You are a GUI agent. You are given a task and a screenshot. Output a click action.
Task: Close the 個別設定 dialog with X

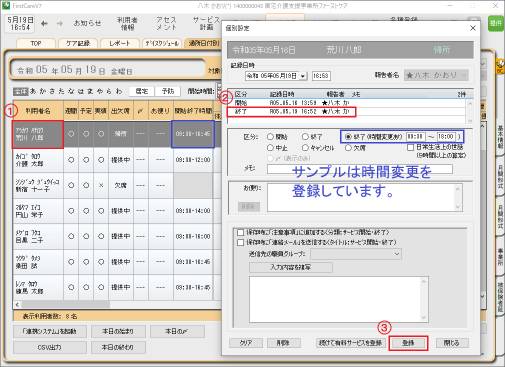click(473, 28)
